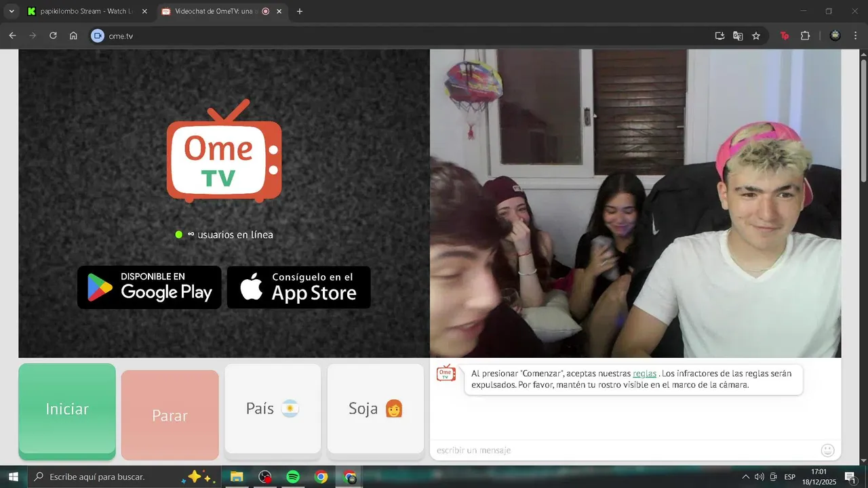Open the País country selector
The height and width of the screenshot is (488, 868).
pyautogui.click(x=273, y=409)
